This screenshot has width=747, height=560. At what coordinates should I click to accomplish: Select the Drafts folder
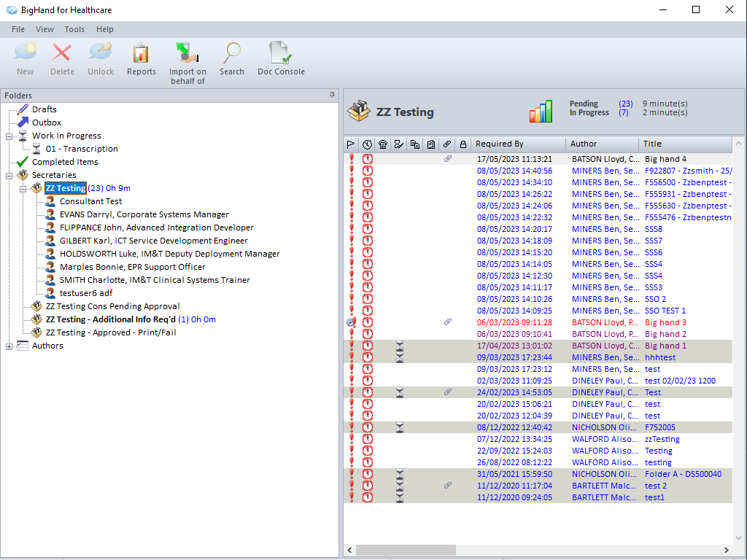tap(44, 109)
